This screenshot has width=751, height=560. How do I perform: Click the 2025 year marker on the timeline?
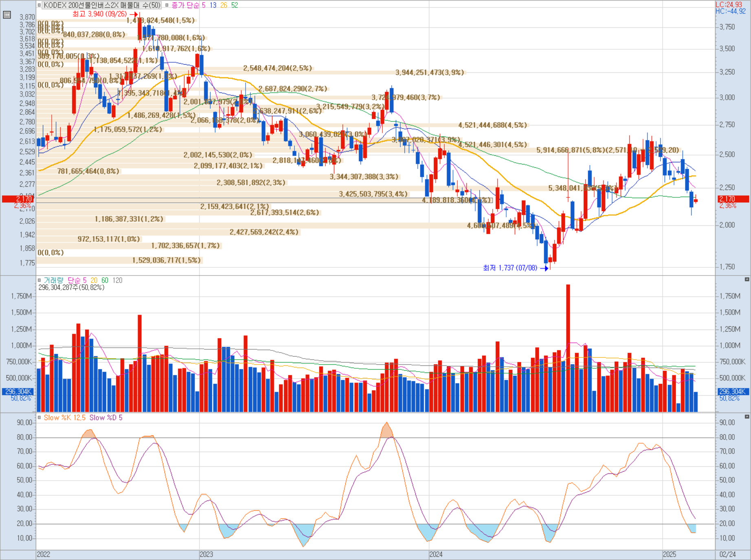click(x=670, y=554)
